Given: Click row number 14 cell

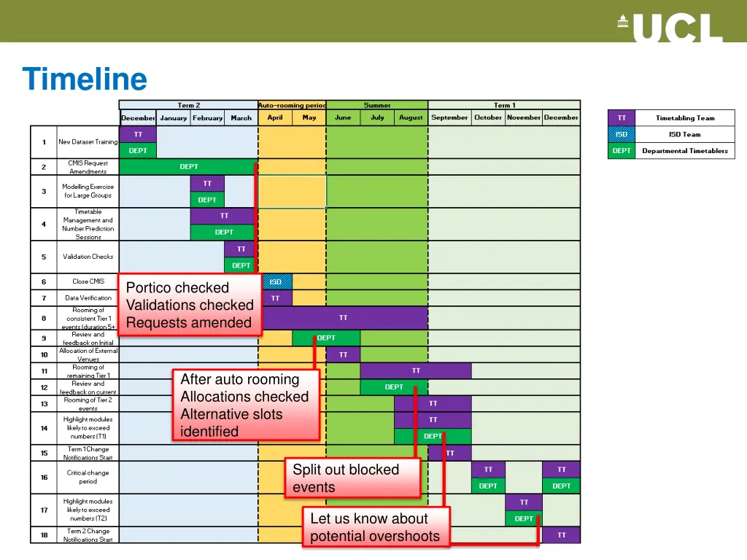Looking at the screenshot, I should (x=44, y=428).
